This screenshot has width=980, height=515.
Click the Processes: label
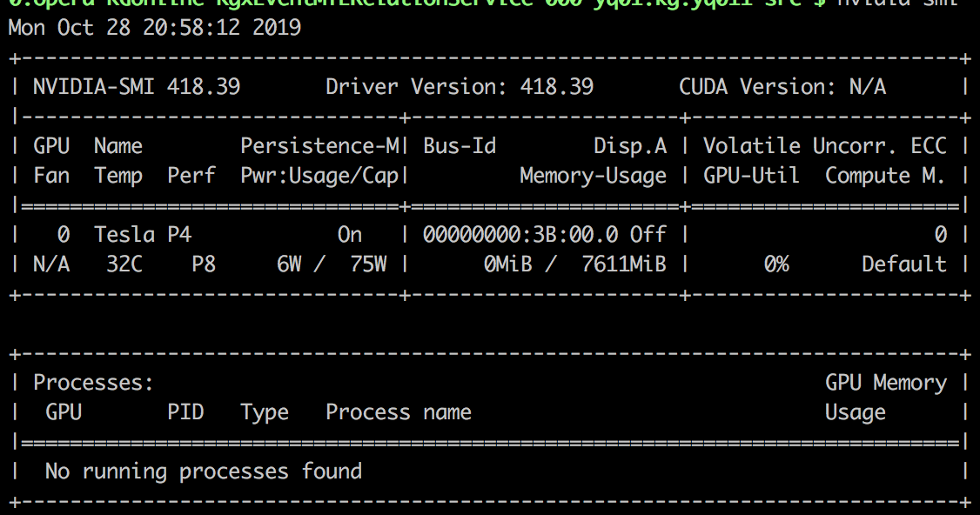click(x=93, y=383)
